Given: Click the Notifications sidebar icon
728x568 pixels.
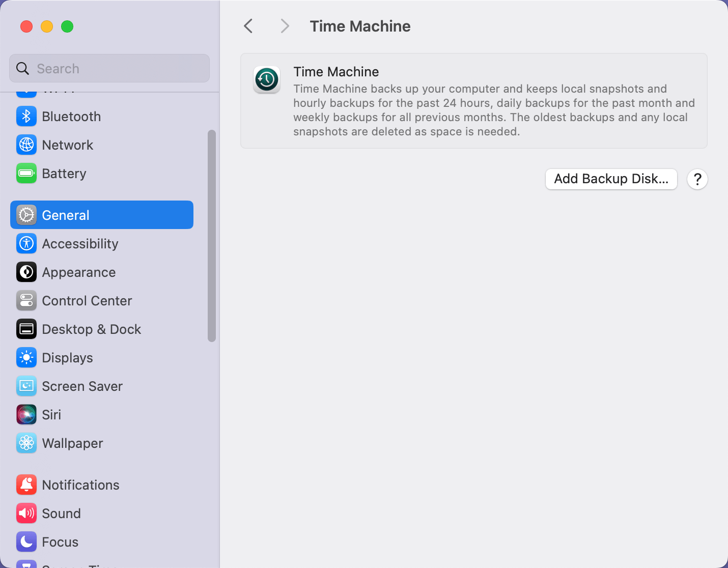Looking at the screenshot, I should coord(26,485).
